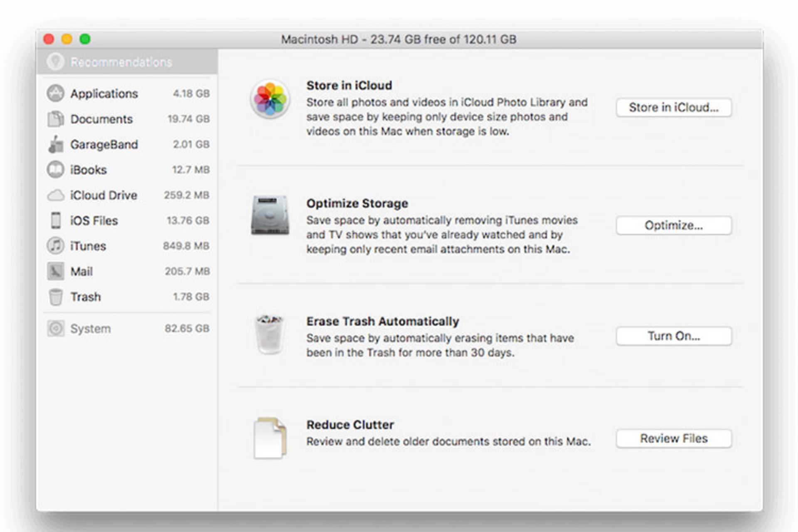Click the iBooks icon in sidebar
This screenshot has width=798, height=532.
click(x=55, y=170)
